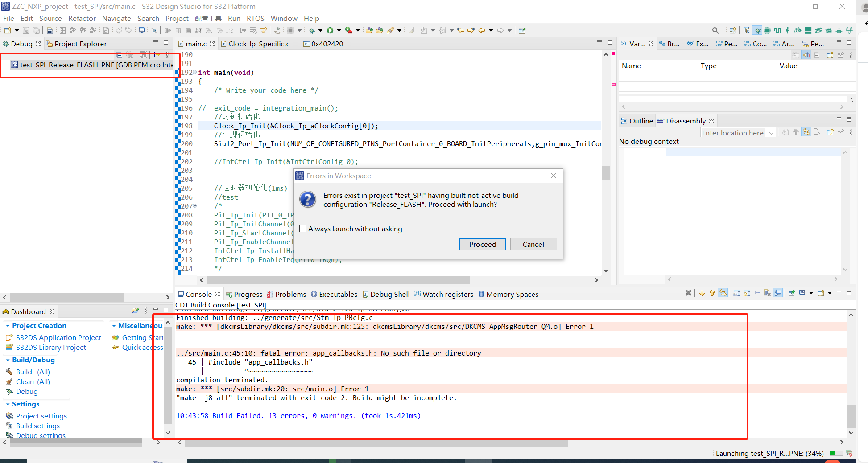Toggle Show Type Names in Variables view
This screenshot has width=868, height=463.
tap(796, 55)
